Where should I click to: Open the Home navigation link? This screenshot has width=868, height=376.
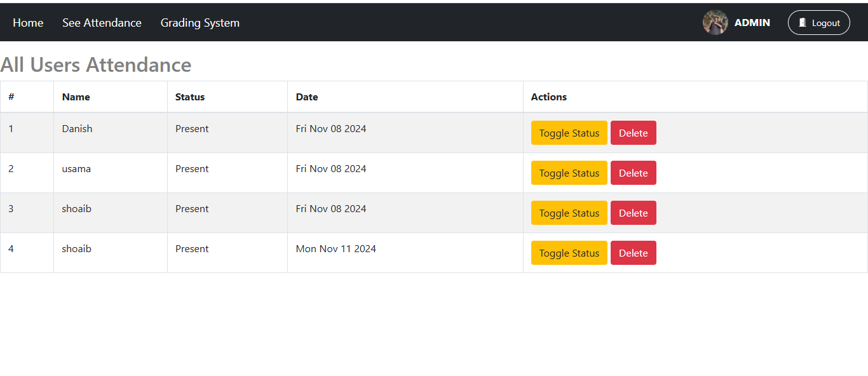tap(28, 23)
